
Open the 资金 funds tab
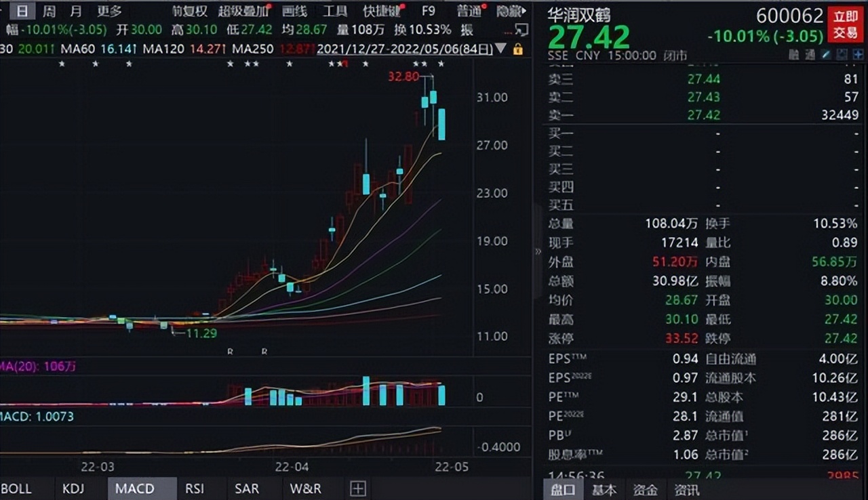pos(645,489)
